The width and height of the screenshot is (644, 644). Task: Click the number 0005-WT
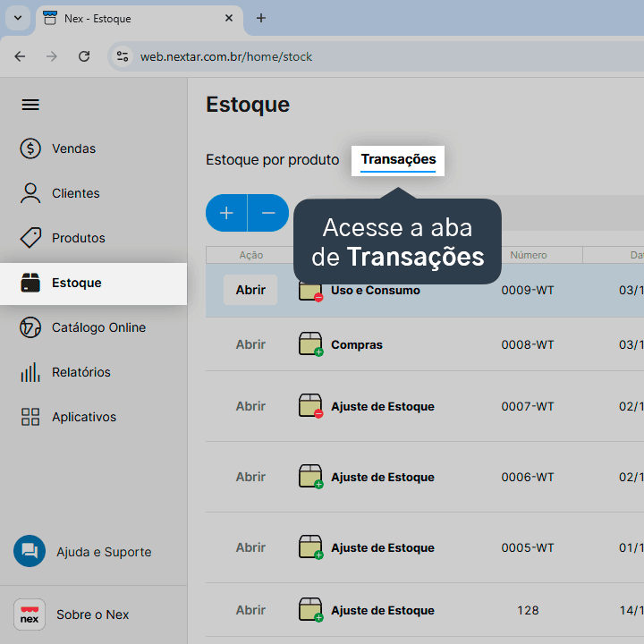click(528, 547)
